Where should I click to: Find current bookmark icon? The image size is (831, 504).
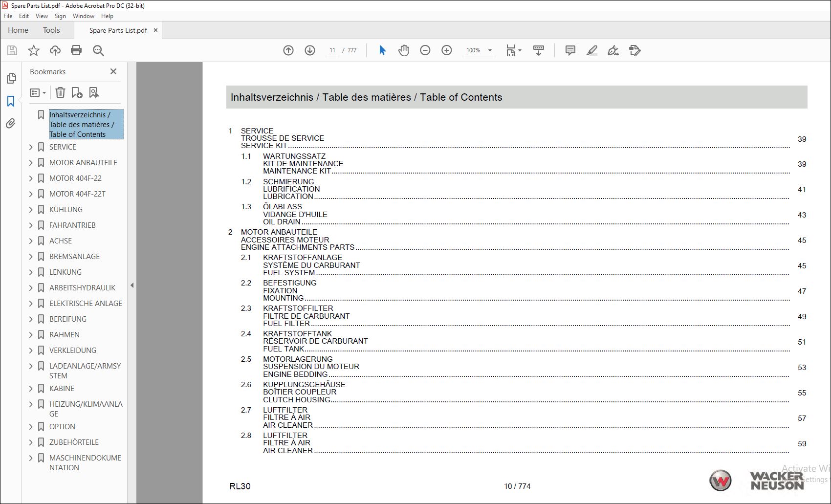(94, 92)
